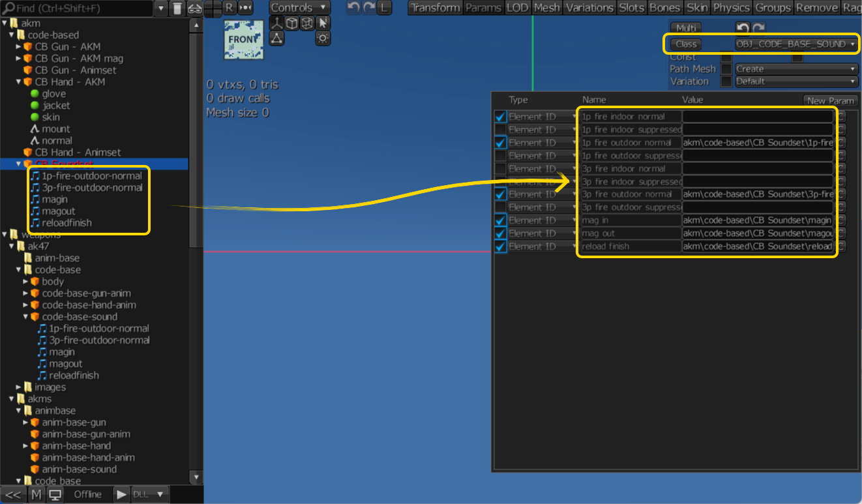Viewport: 862px width, 504px height.
Task: Select the light sun icon in viewport
Action: coord(323,38)
